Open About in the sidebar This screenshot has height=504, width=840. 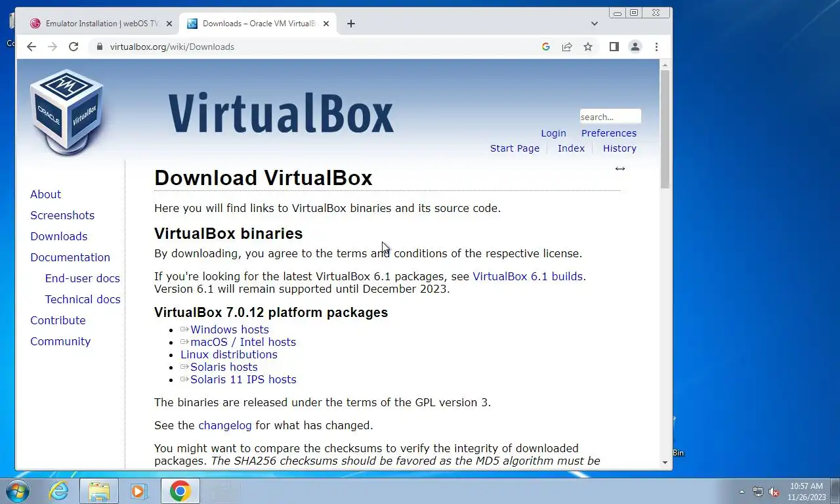click(45, 194)
